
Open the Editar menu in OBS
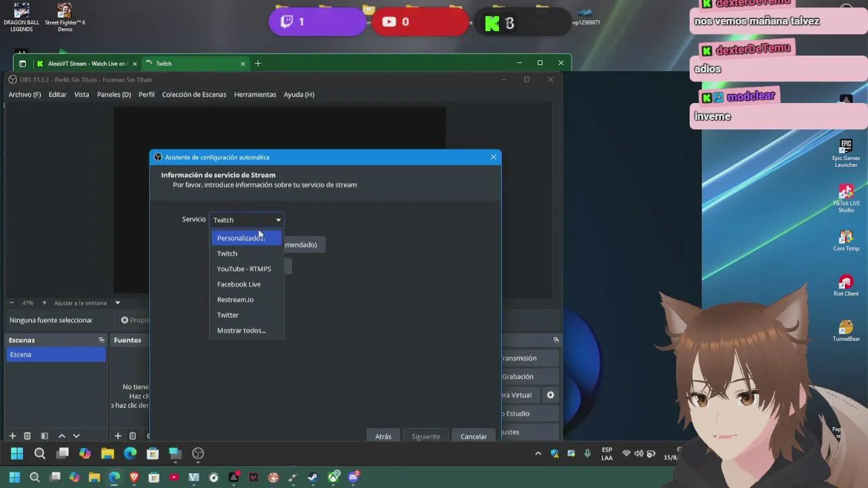pyautogui.click(x=58, y=94)
